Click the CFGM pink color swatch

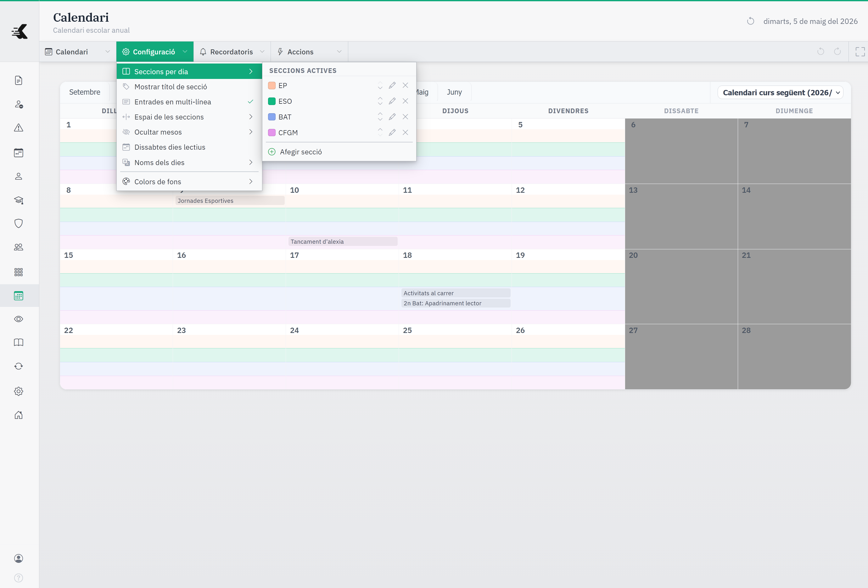[x=272, y=132]
